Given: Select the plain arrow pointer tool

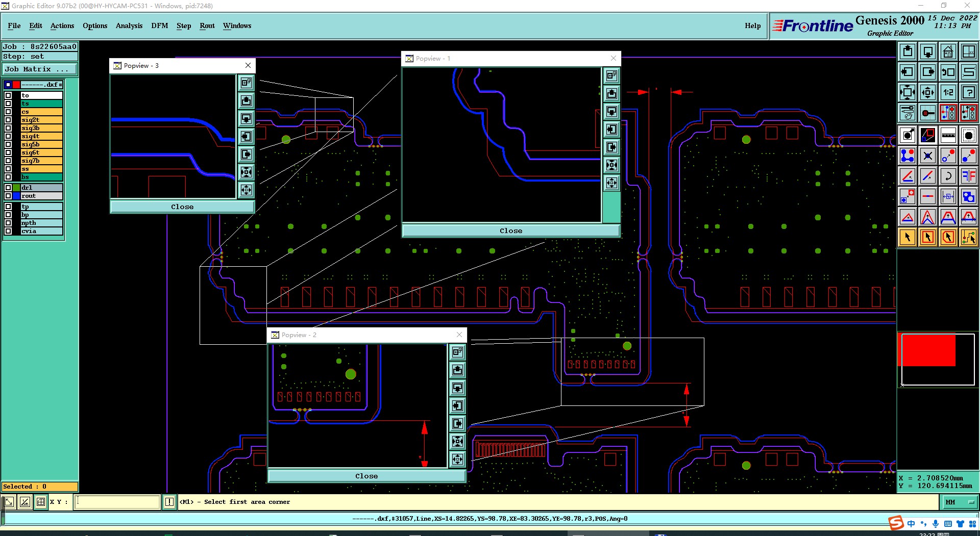Looking at the screenshot, I should pos(908,237).
